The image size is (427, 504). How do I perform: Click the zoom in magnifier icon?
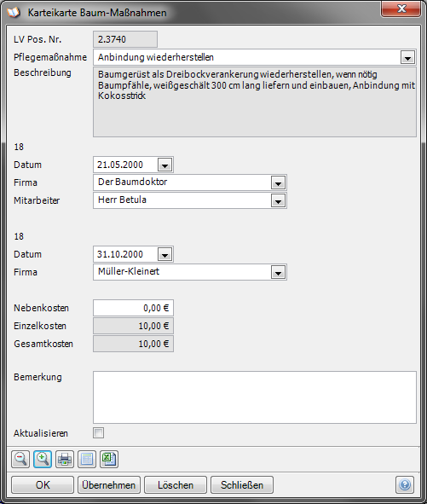tap(43, 459)
